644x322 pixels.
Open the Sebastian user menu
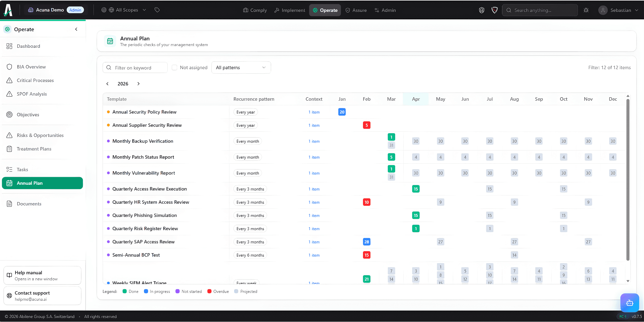point(618,10)
